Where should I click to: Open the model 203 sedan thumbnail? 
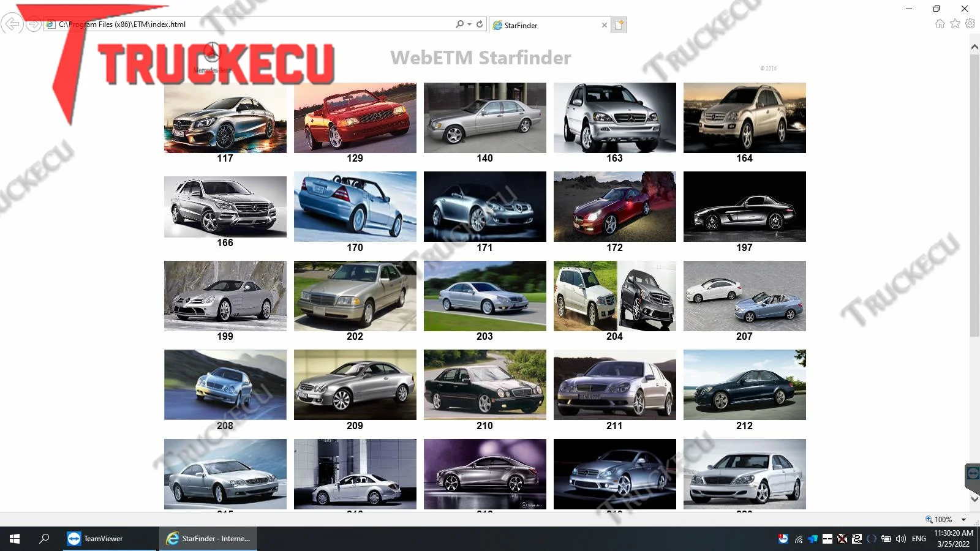coord(485,296)
